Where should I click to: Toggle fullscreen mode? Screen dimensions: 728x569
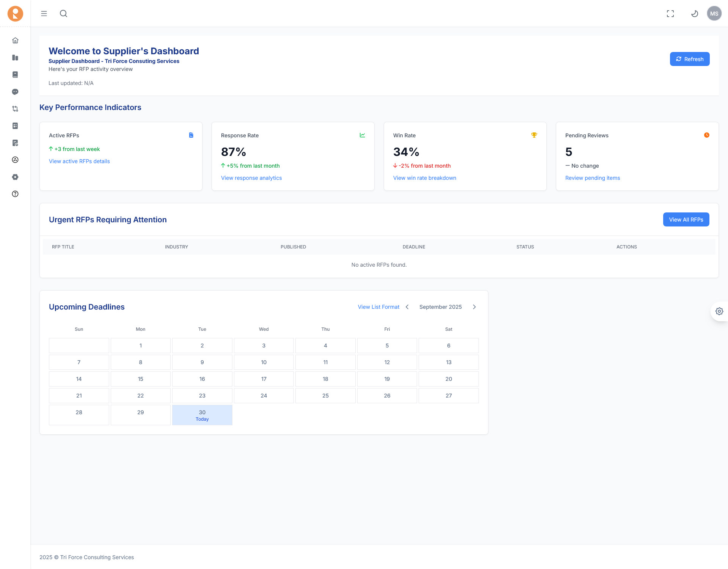[670, 13]
